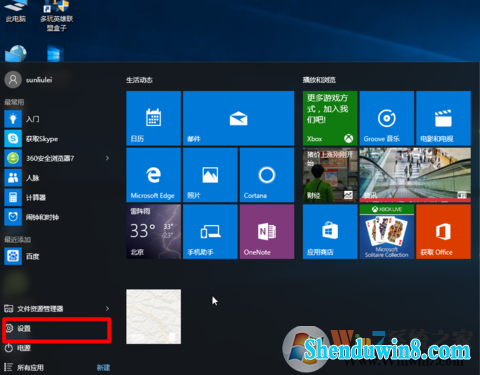Open the Phone Companion tile
The image size is (480, 375).
210,232
